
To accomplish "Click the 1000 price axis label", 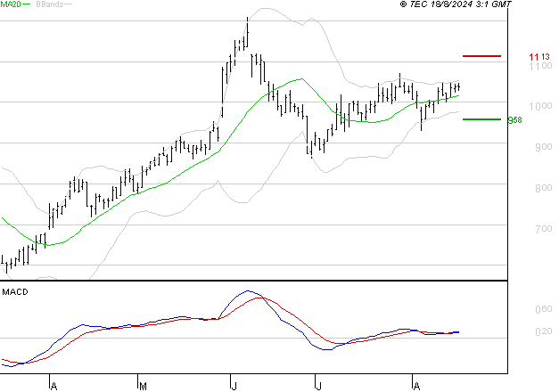I will coord(540,106).
